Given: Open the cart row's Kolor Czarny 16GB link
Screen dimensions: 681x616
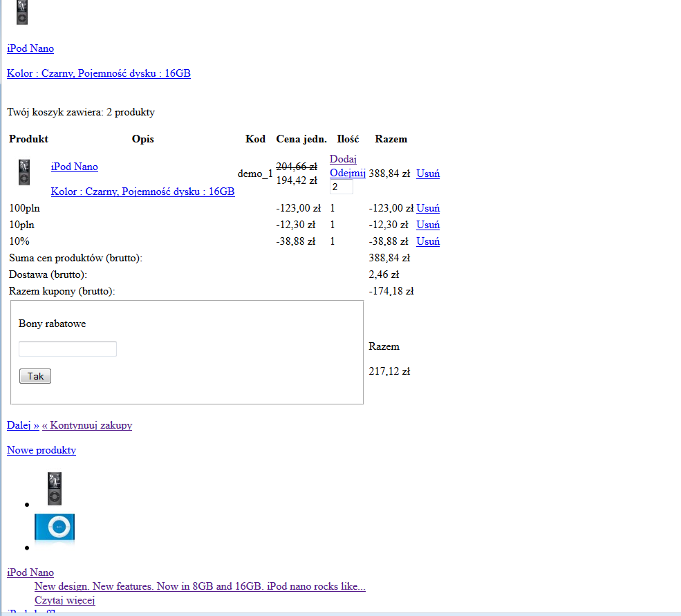Looking at the screenshot, I should tap(142, 192).
